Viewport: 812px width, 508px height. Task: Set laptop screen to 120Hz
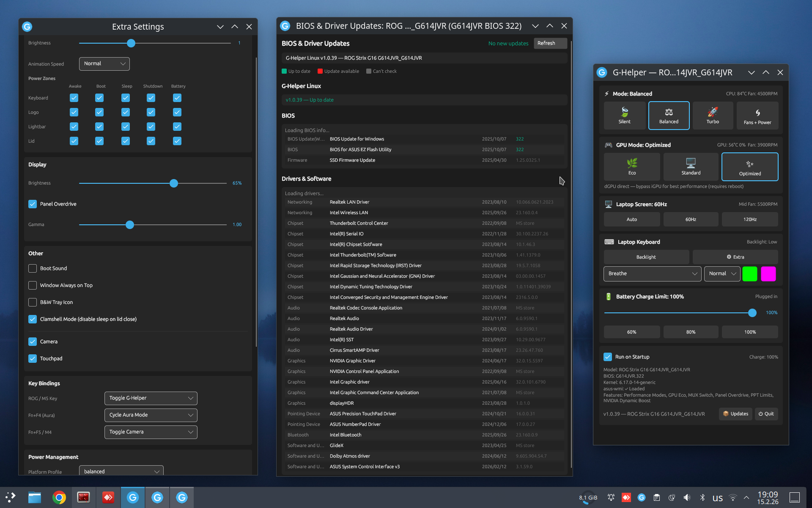click(749, 219)
